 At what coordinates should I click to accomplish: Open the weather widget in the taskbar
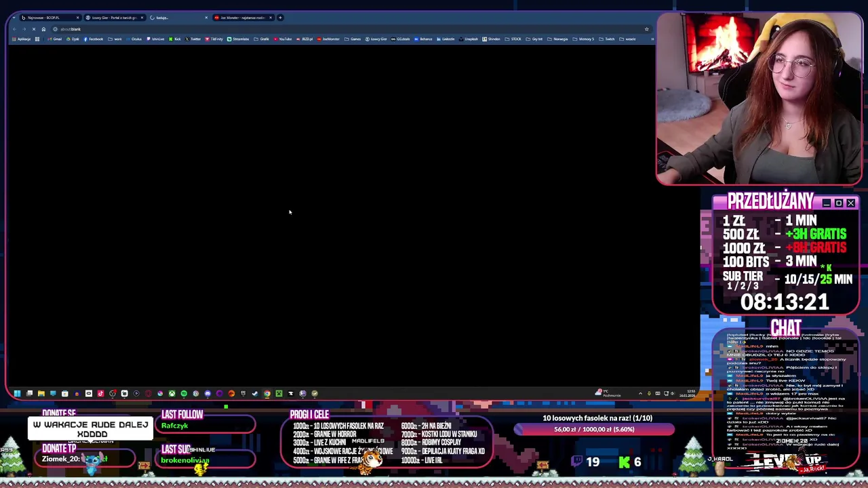tap(608, 393)
